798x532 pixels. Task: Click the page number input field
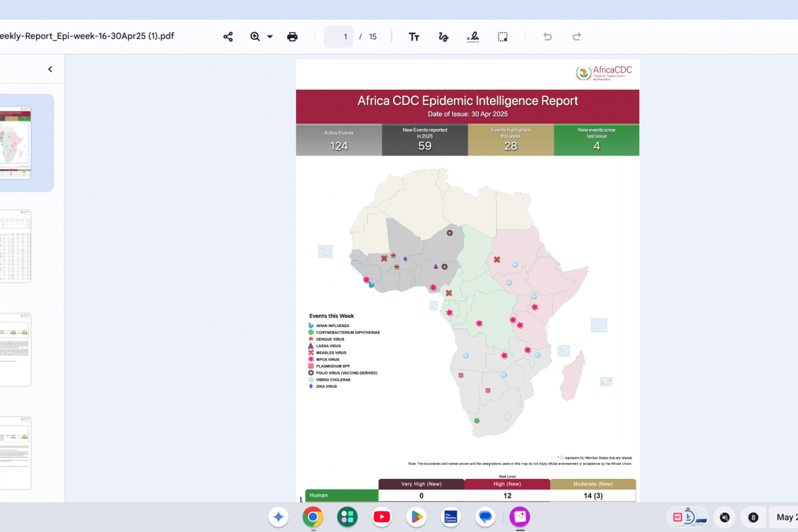pos(338,37)
